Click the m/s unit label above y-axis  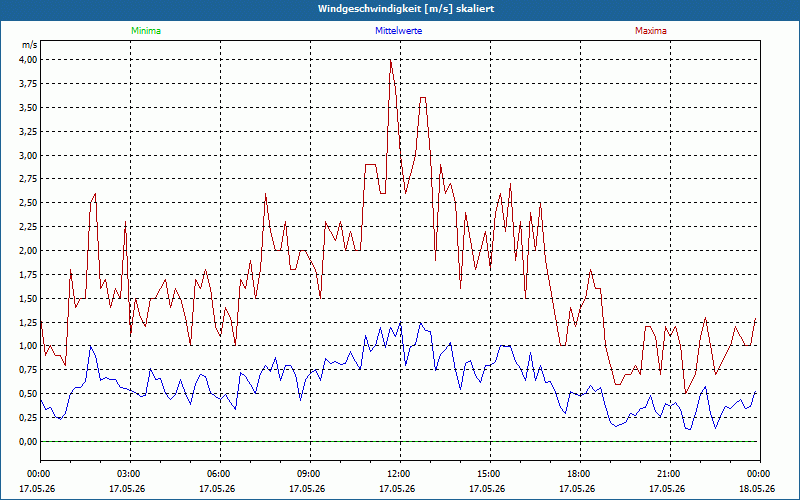coord(30,45)
